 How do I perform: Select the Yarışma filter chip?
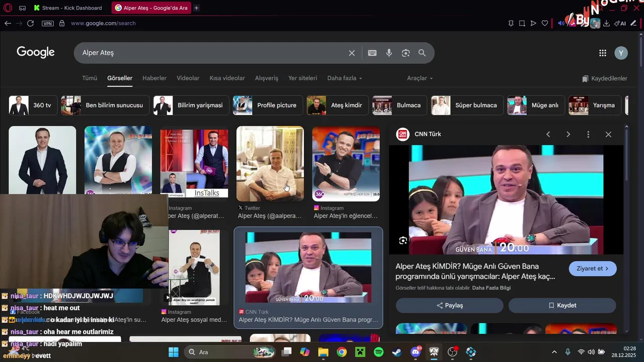595,105
